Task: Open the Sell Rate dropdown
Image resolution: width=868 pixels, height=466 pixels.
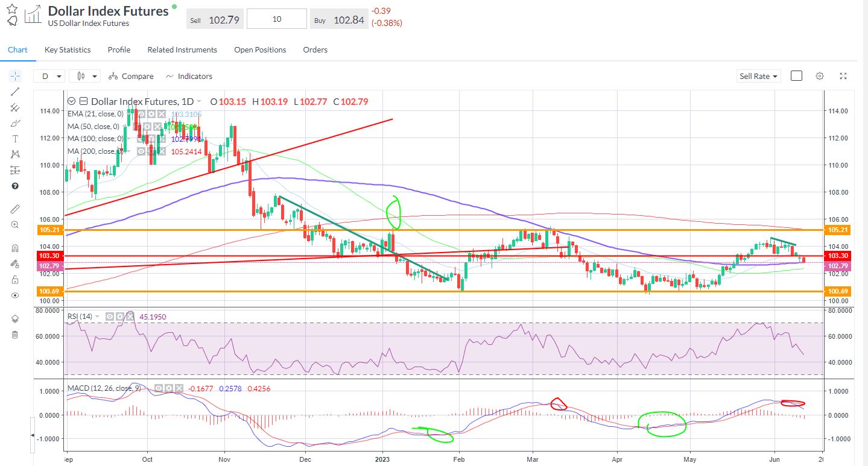Action: pyautogui.click(x=759, y=76)
